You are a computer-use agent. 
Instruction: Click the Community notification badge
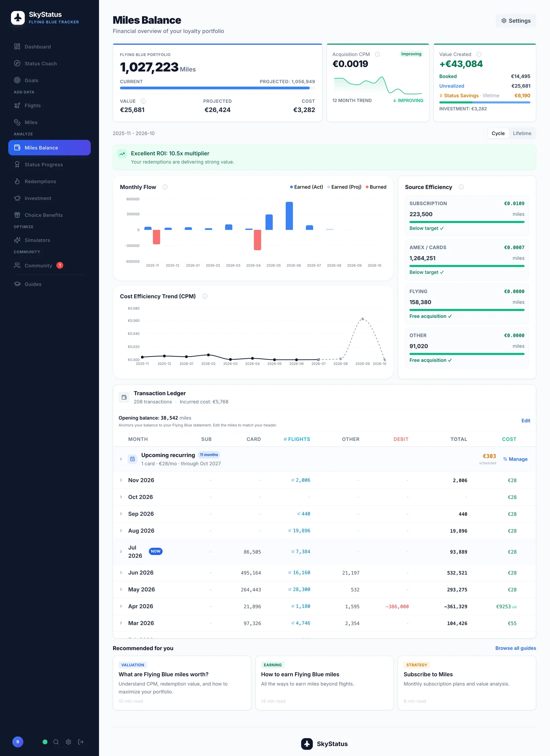[60, 265]
